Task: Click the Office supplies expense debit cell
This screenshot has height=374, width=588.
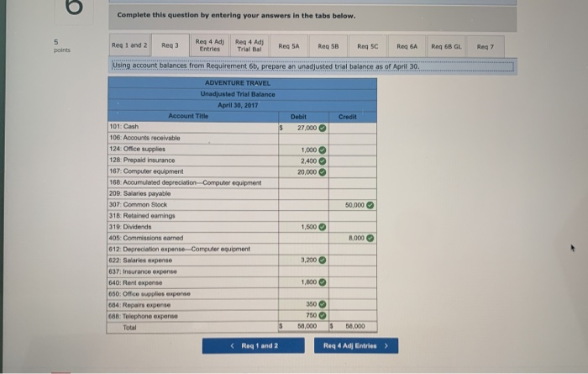Action: [304, 293]
